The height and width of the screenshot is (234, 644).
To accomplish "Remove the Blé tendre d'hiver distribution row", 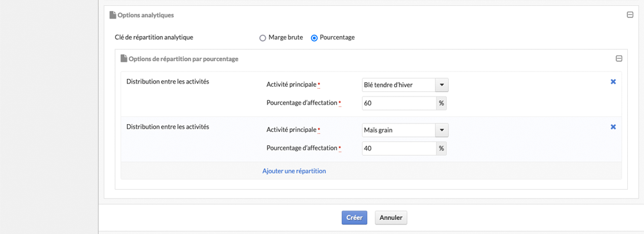I will [613, 82].
